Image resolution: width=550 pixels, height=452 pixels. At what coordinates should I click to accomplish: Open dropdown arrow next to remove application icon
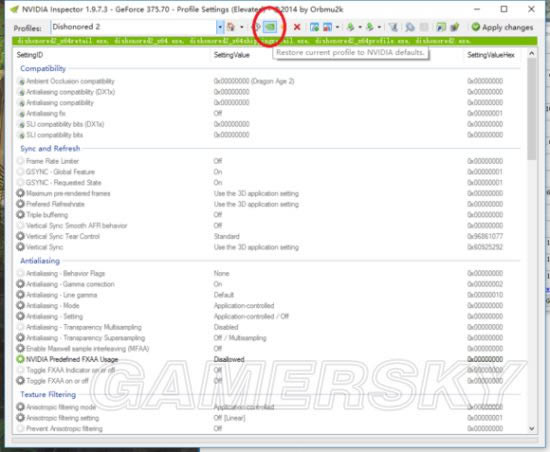(x=337, y=27)
